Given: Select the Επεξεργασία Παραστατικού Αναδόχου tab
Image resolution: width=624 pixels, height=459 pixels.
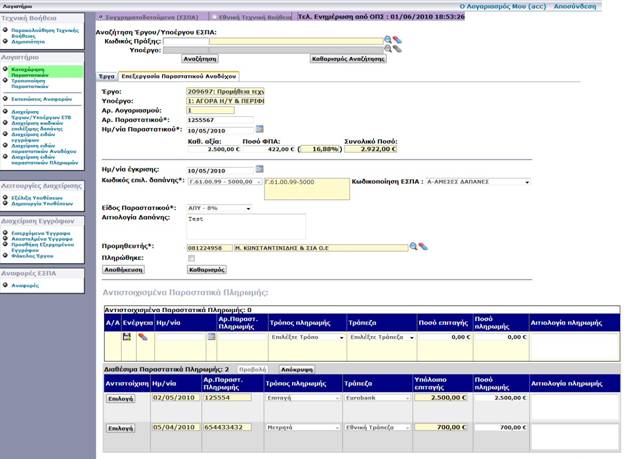Looking at the screenshot, I should pyautogui.click(x=179, y=76).
